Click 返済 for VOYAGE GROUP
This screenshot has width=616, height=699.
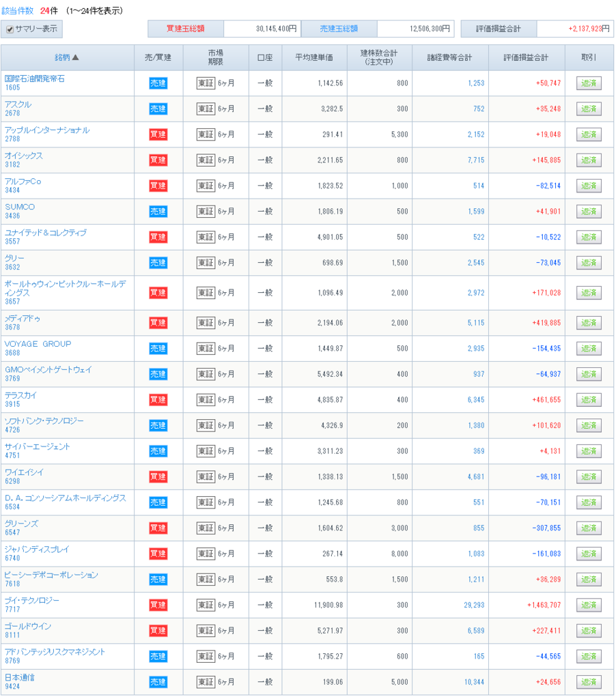tap(589, 349)
